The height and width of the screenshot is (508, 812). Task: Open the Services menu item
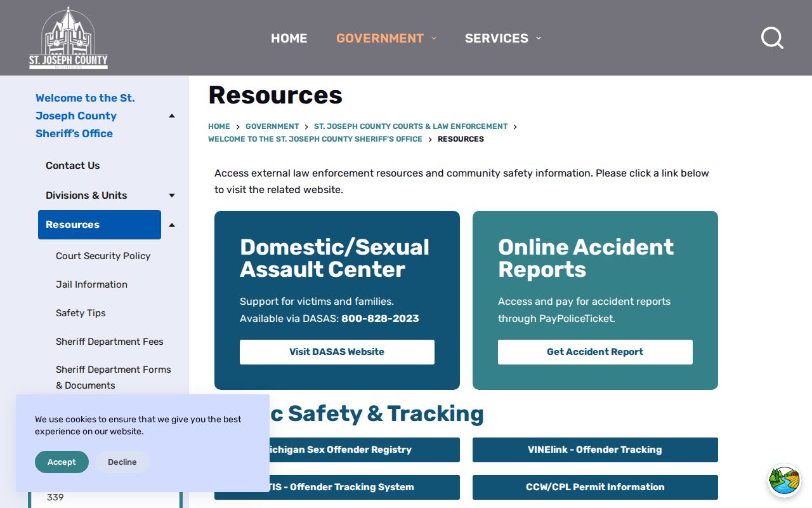[x=497, y=38]
